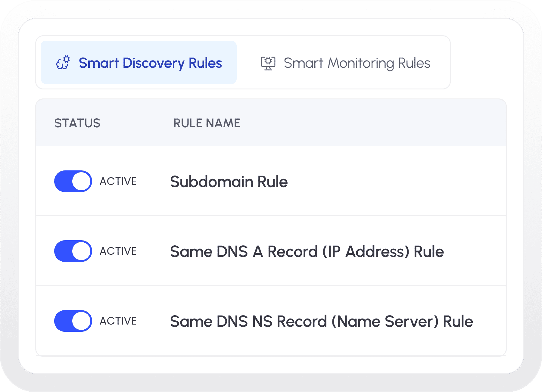
Task: Click the white knob on NS Record toggle
Action: tap(82, 321)
